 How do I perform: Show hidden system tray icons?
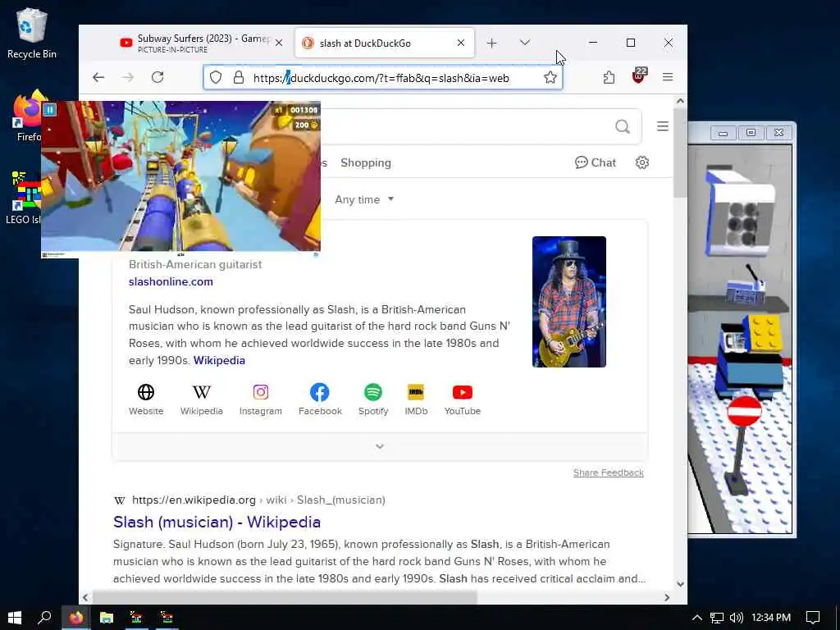[697, 618]
